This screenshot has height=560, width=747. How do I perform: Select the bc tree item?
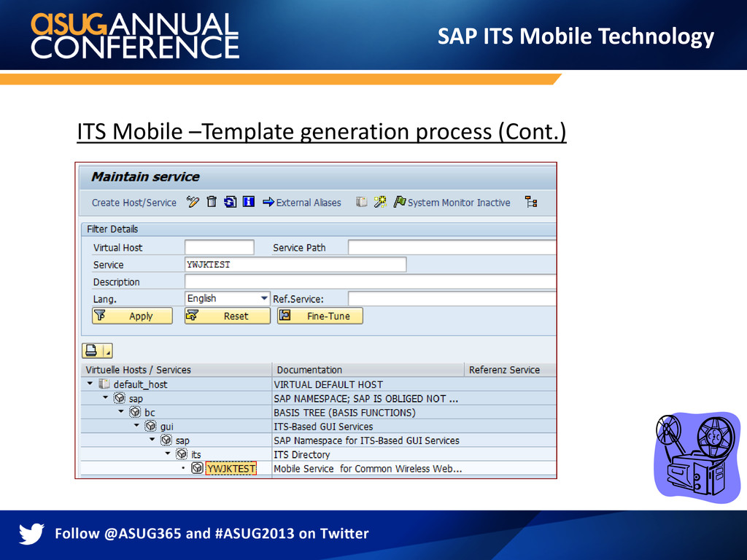150,413
